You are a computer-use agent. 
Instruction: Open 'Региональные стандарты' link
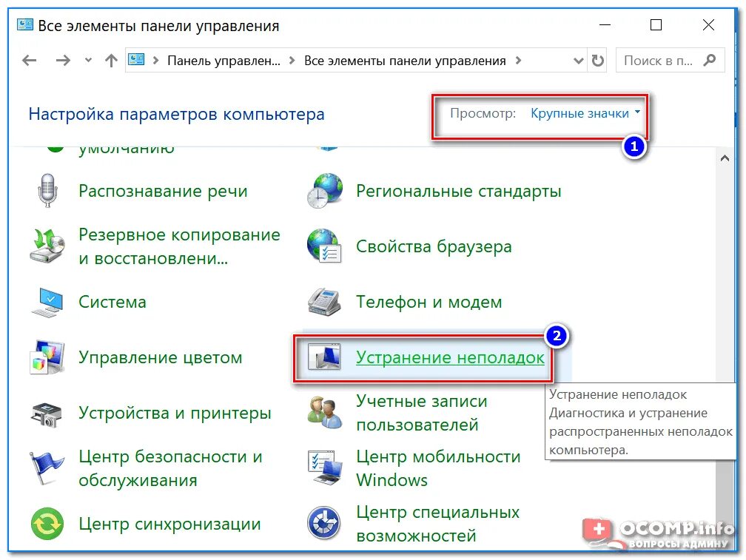click(x=459, y=191)
